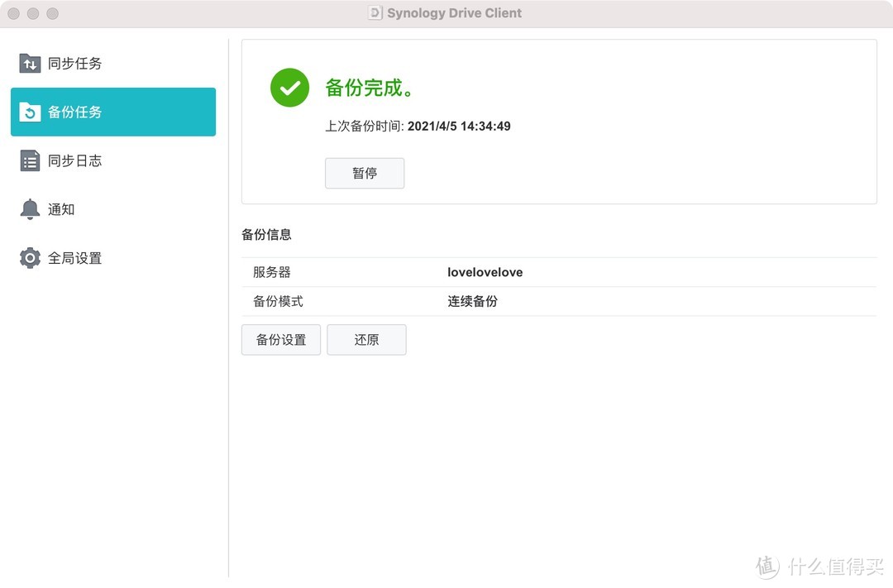The height and width of the screenshot is (588, 893).
Task: Click the green backup complete checkmark icon
Action: tap(289, 88)
